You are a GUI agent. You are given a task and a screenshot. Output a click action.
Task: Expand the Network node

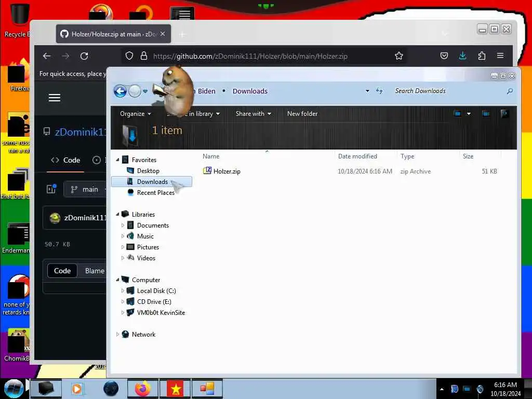click(117, 335)
